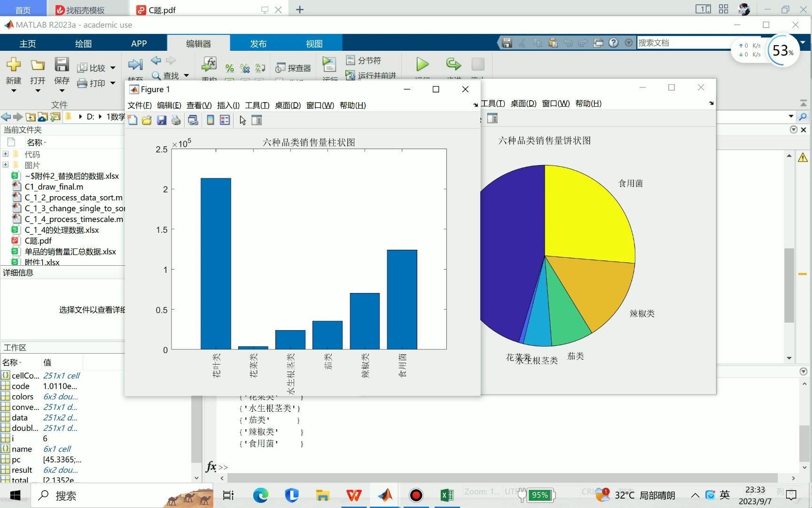Click Print icon in Figure 1 toolbar

tap(176, 120)
